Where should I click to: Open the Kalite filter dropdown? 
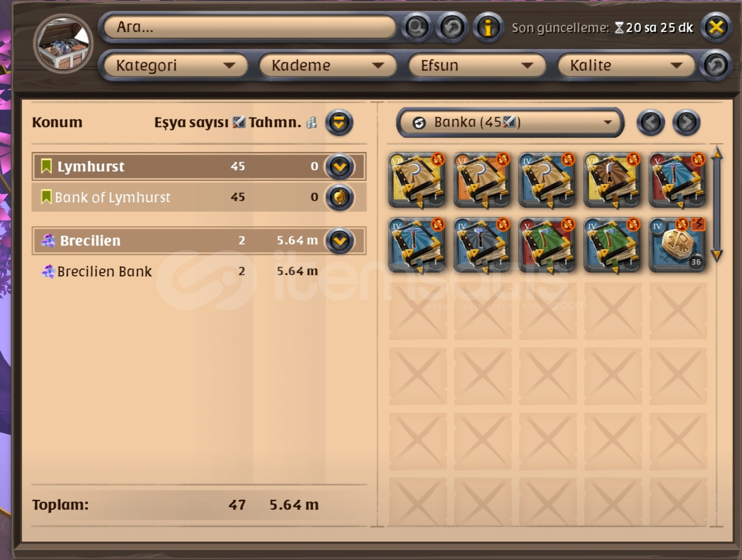coord(626,65)
